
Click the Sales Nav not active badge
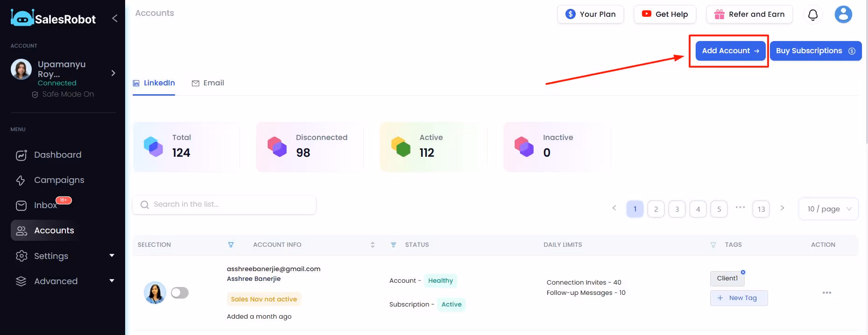tap(264, 299)
